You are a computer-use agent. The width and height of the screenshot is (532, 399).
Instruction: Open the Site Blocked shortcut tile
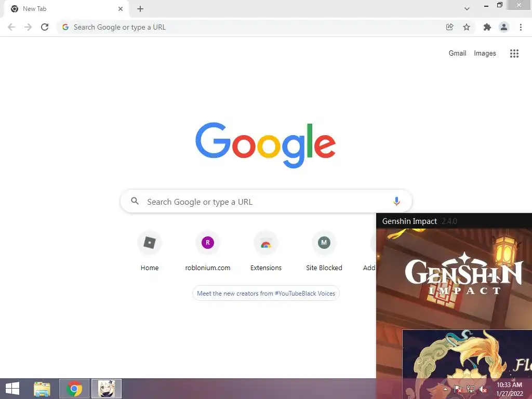[x=324, y=251]
